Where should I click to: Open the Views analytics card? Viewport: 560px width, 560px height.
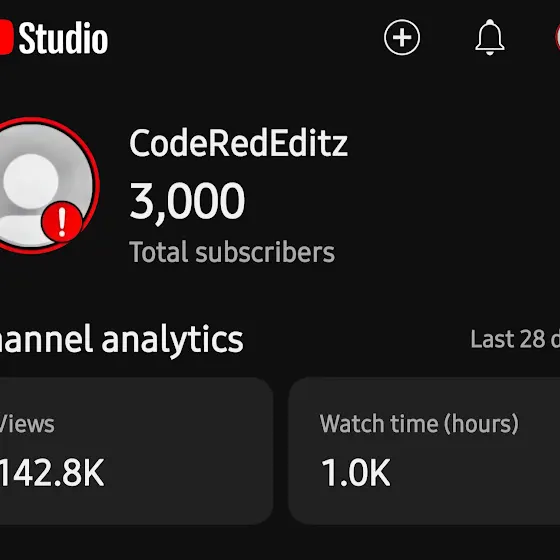[x=136, y=451]
